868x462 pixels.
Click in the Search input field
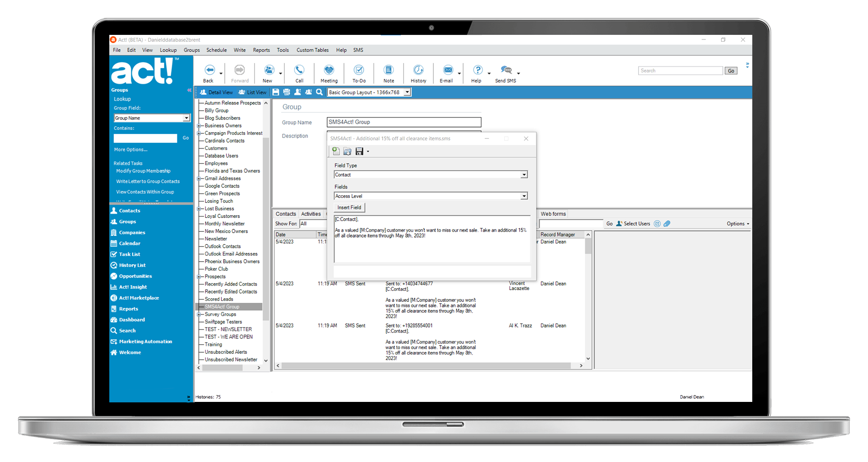coord(680,71)
